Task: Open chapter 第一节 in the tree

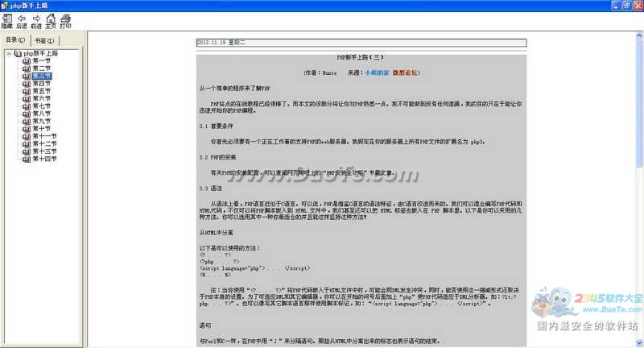Action: pyautogui.click(x=42, y=60)
